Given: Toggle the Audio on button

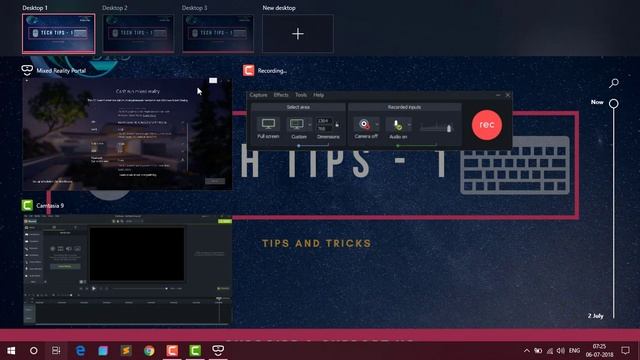Looking at the screenshot, I should [x=398, y=128].
